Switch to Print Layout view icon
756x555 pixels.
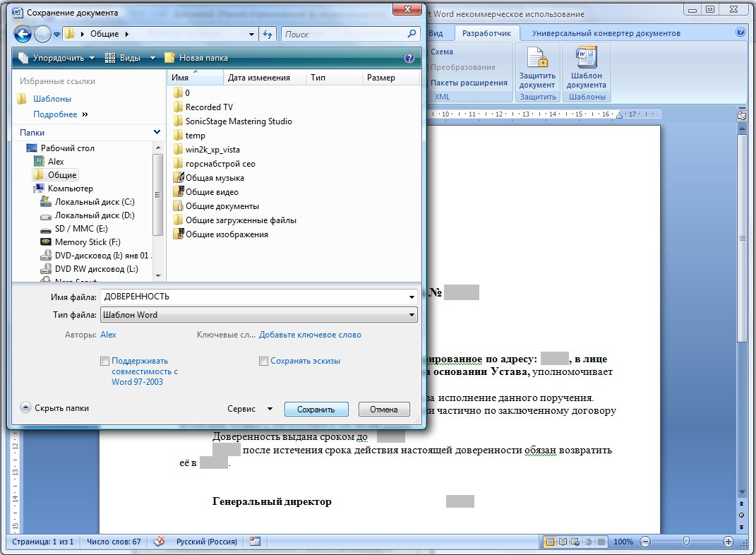click(x=549, y=542)
